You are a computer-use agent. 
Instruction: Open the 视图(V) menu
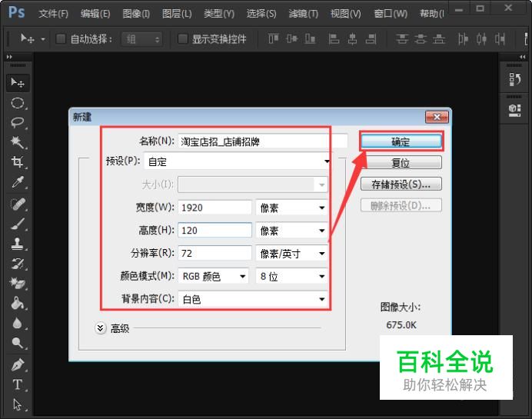(x=346, y=14)
